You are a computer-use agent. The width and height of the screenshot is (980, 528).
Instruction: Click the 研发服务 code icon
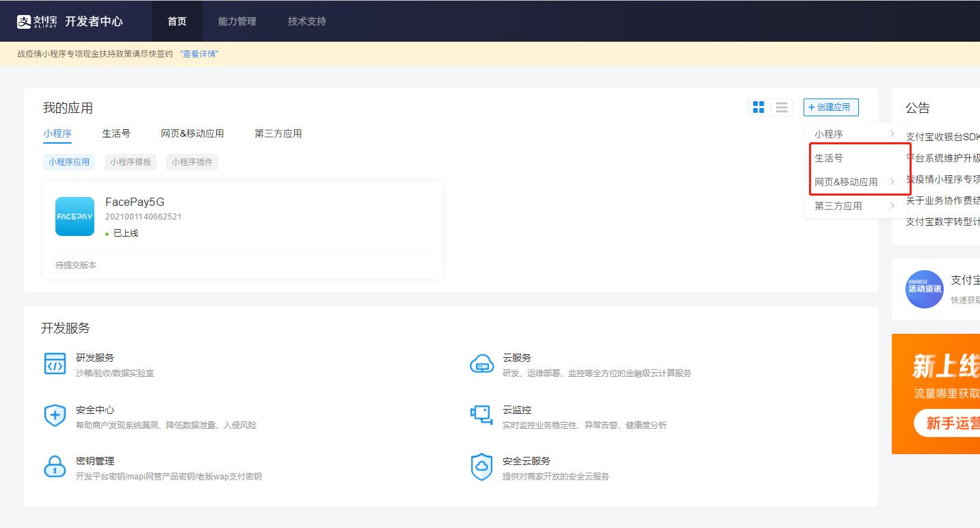55,365
